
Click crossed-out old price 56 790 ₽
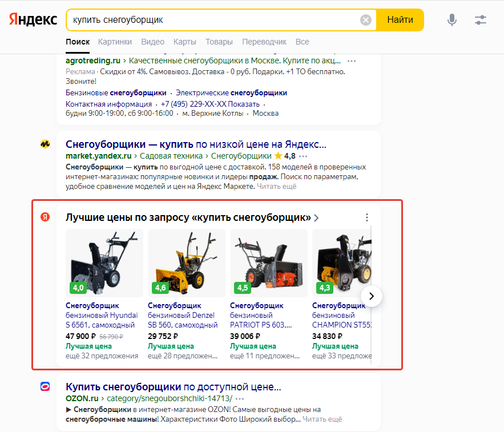[111, 337]
